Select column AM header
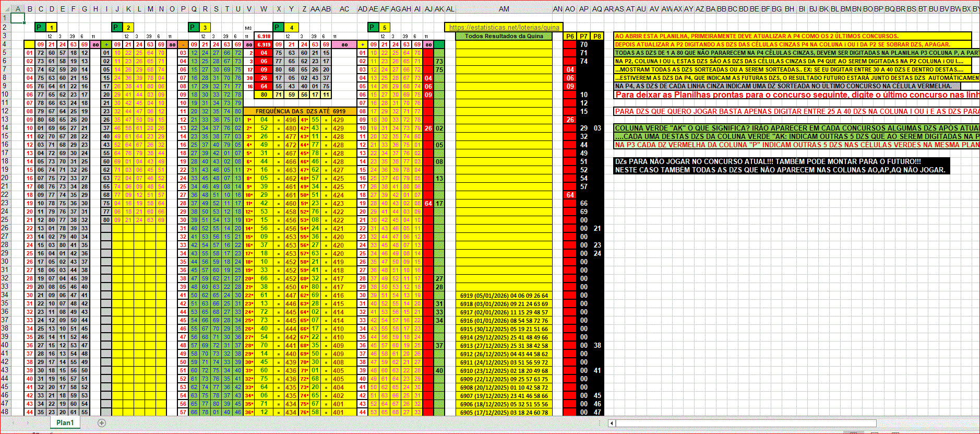Image resolution: width=980 pixels, height=434 pixels. (x=504, y=9)
